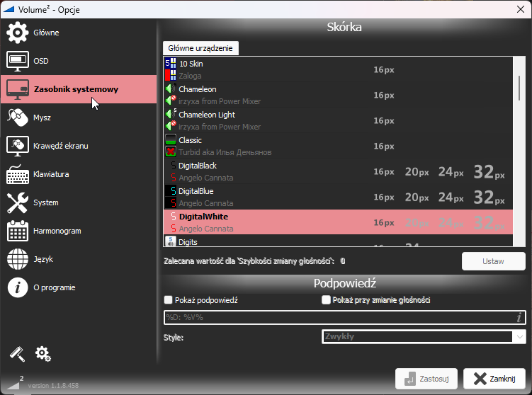Viewport: 532px width, 395px height.
Task: Click the Zamknij button
Action: point(494,379)
